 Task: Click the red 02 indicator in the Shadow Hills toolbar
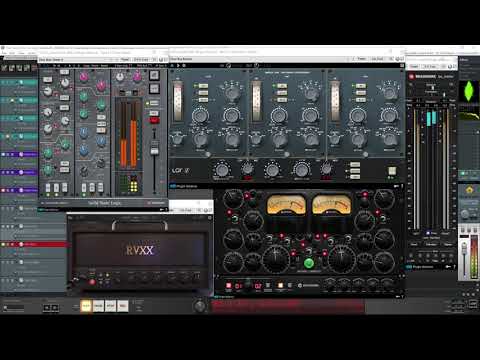click(x=258, y=286)
